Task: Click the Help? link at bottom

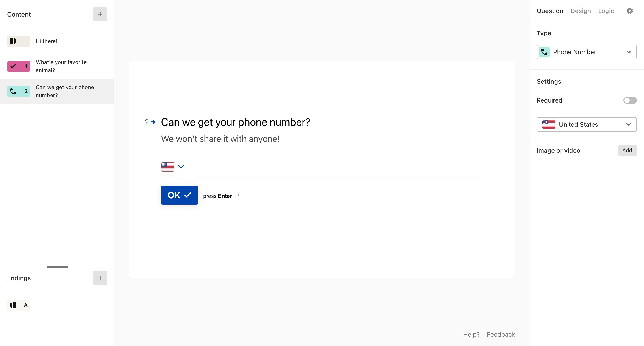Action: (x=471, y=335)
